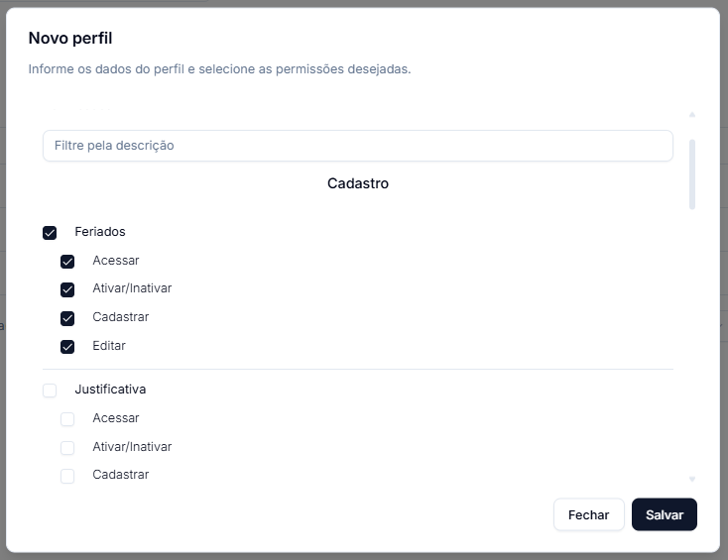Select the Justificativa label text

tap(110, 390)
